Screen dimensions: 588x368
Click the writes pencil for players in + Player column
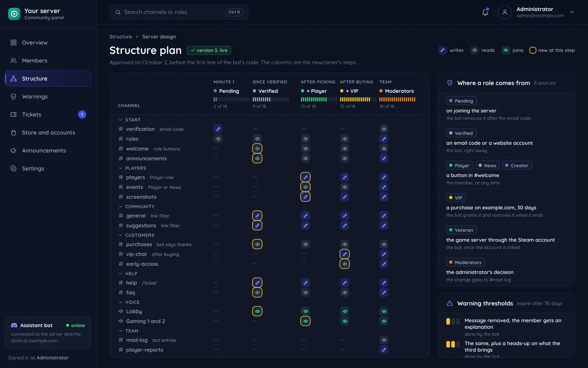point(305,177)
